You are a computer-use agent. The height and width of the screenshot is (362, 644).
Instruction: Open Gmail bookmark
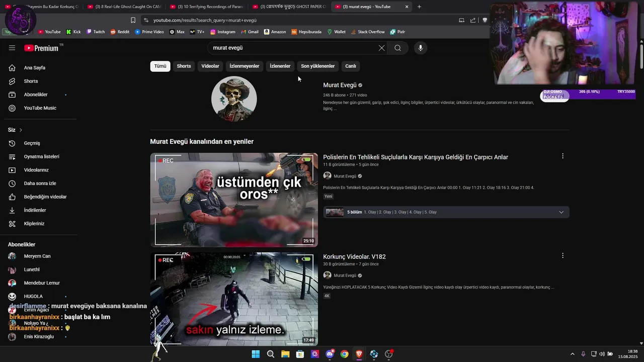click(x=250, y=32)
